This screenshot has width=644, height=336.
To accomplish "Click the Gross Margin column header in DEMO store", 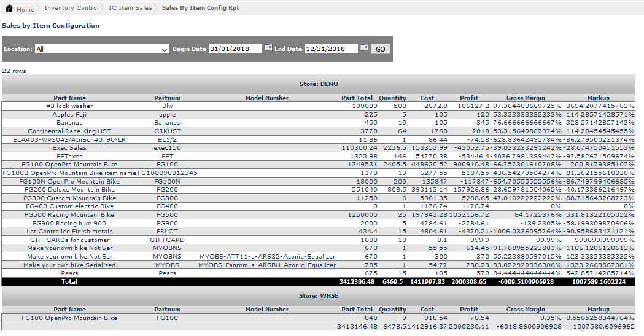I will 526,98.
